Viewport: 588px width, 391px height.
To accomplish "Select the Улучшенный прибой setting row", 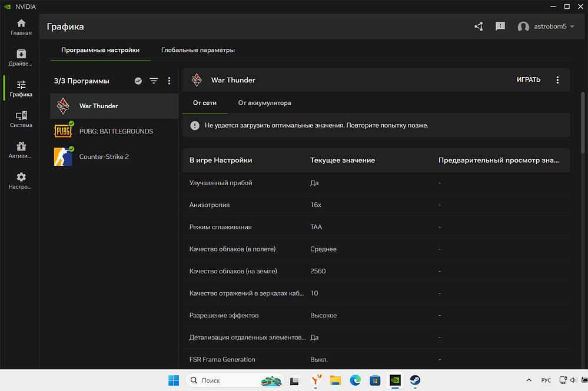I will click(x=376, y=183).
